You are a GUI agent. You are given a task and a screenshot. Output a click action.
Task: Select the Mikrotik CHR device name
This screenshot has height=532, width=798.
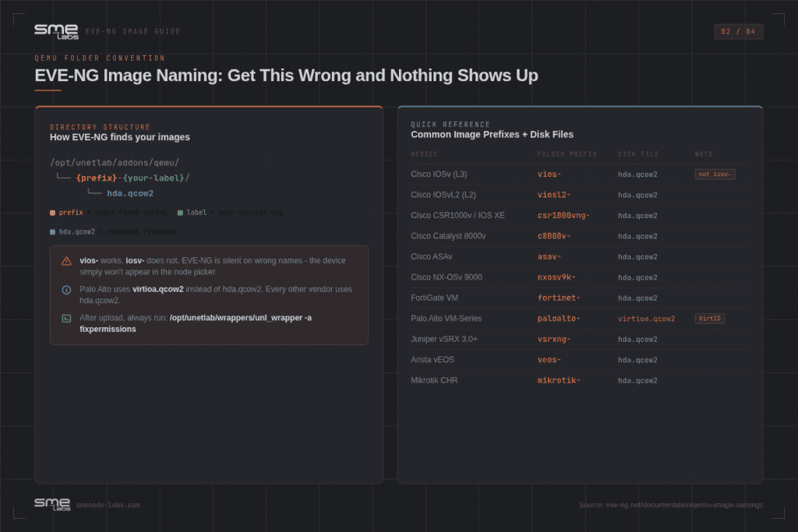(434, 380)
